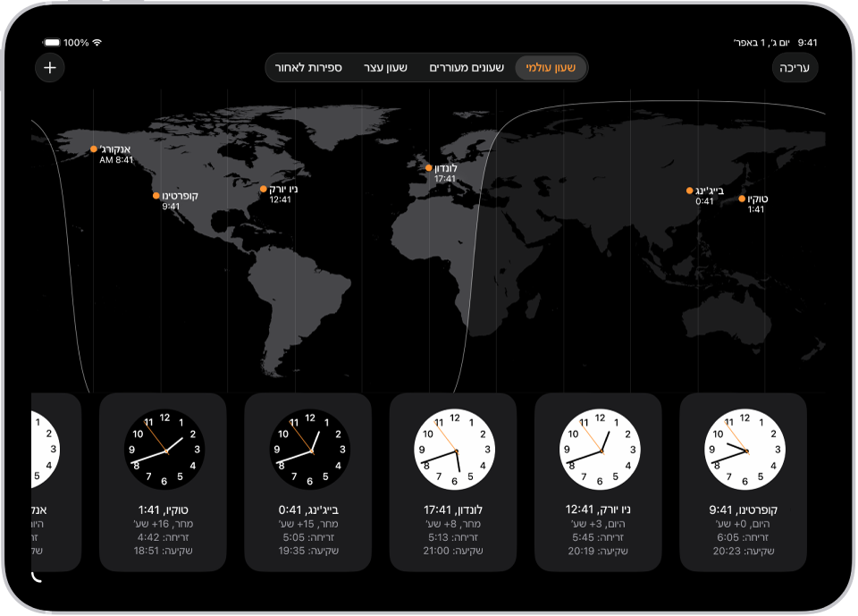
Task: Select the אנקורג' orange dot on the map
Action: coord(94,149)
